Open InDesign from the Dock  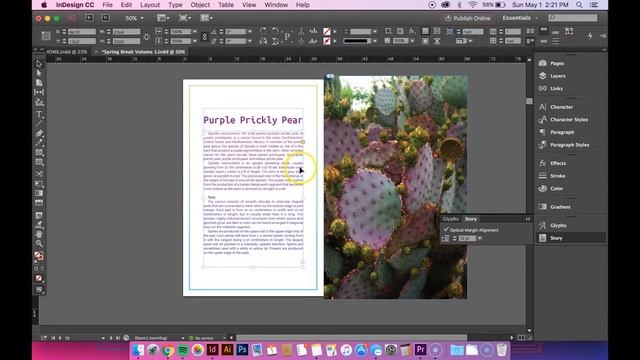pyautogui.click(x=212, y=350)
